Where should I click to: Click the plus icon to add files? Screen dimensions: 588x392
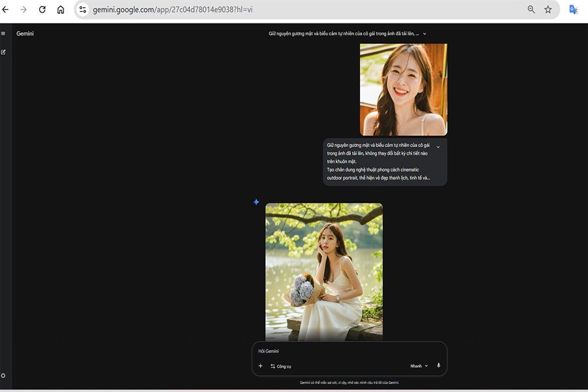coord(260,366)
